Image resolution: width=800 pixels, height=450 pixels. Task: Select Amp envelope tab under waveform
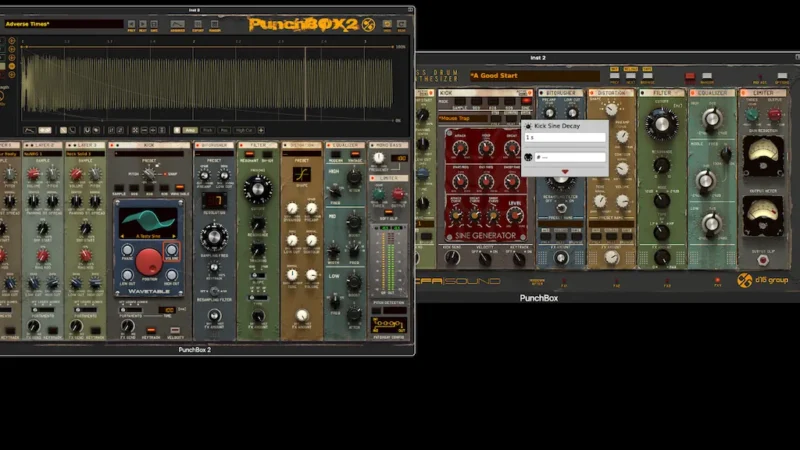point(190,131)
